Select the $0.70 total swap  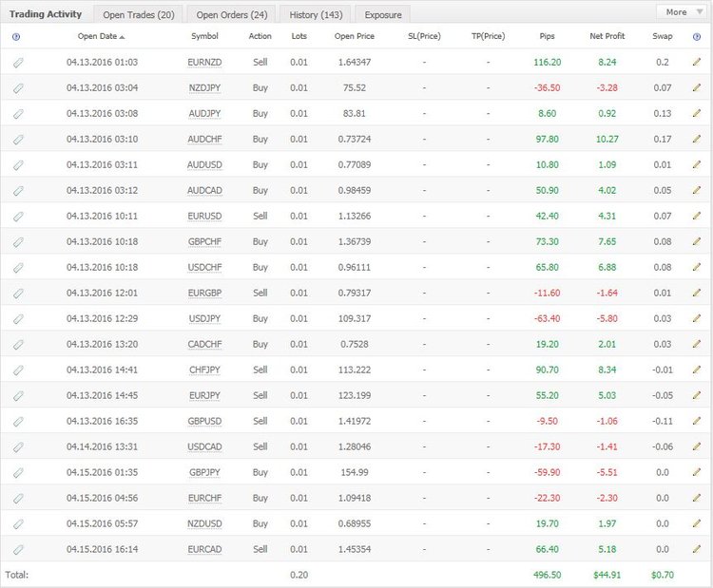pyautogui.click(x=663, y=575)
